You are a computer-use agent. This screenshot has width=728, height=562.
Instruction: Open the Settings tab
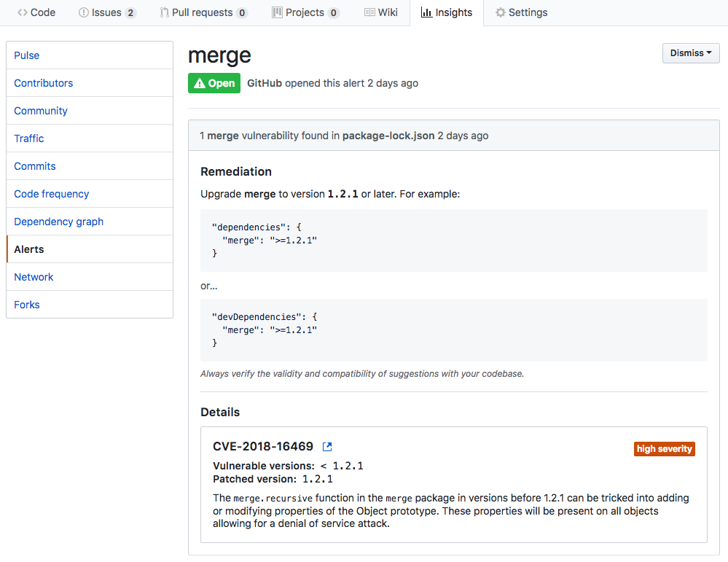521,12
